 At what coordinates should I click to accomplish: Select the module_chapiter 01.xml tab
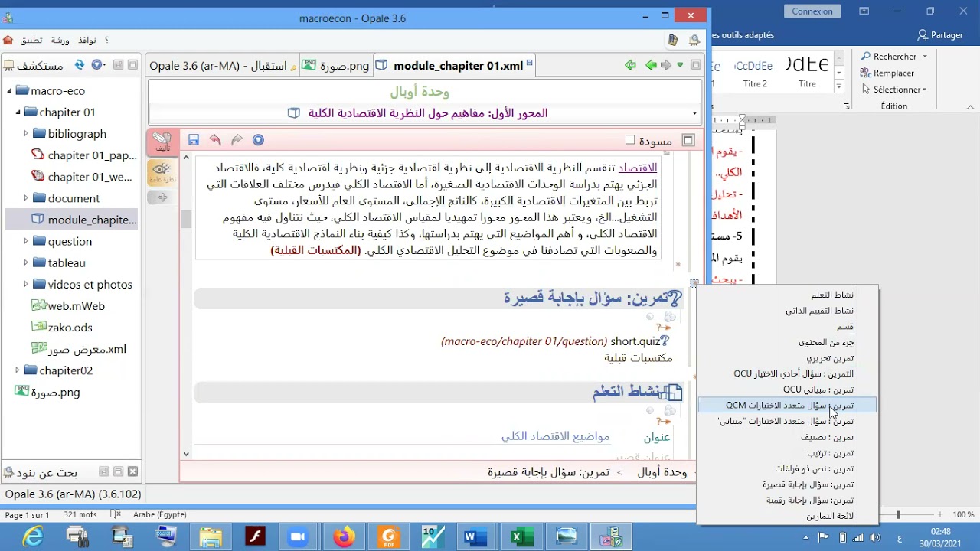[x=454, y=66]
